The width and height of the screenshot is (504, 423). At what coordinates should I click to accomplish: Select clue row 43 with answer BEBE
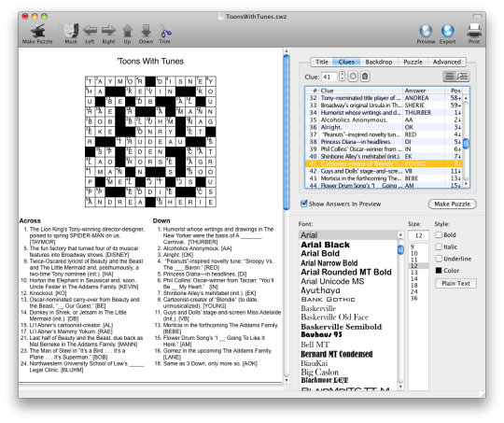coord(384,178)
